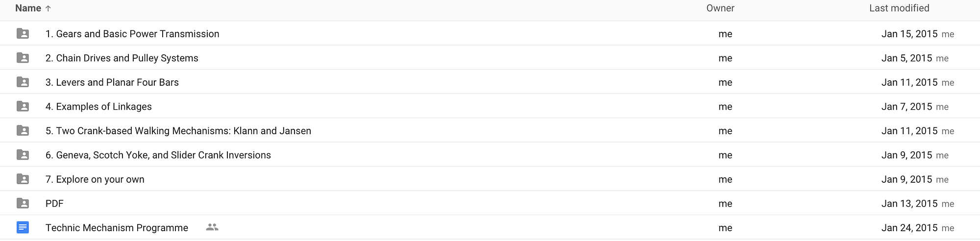The width and height of the screenshot is (980, 241).
Task: Sort files by the Name column header
Action: tap(28, 8)
